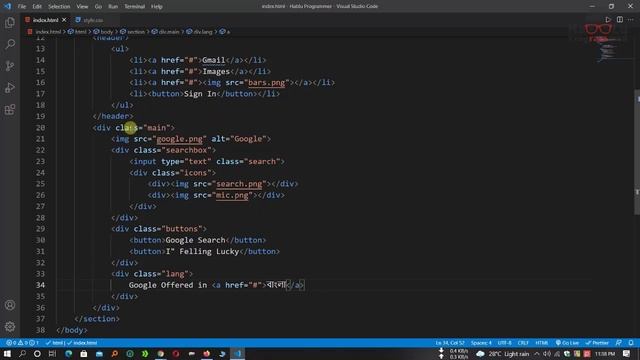Open the Windows Start menu
This screenshot has width=640, height=360.
pos(7,353)
